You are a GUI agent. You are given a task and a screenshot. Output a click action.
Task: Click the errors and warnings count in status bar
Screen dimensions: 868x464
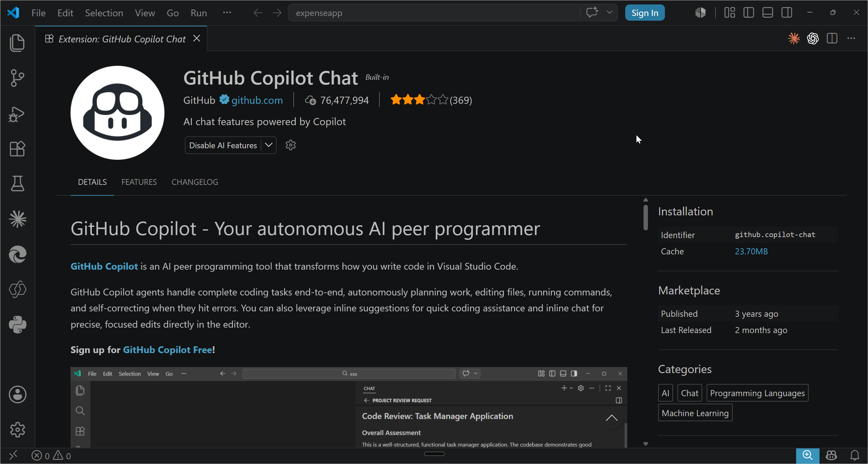51,456
